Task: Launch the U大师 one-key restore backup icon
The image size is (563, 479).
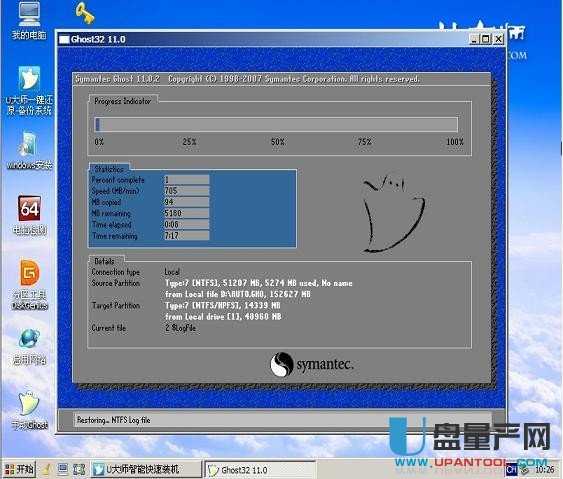Action: pos(29,91)
